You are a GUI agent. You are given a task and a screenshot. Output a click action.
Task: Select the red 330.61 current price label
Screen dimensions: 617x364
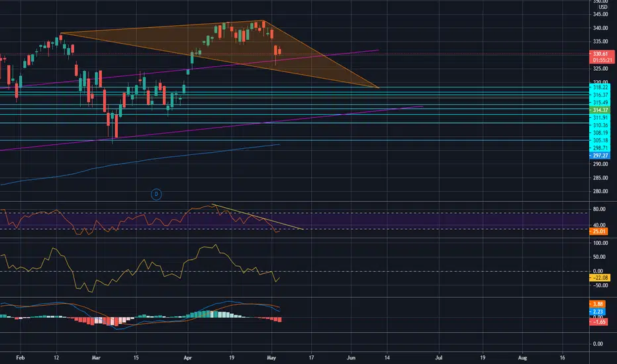click(602, 54)
